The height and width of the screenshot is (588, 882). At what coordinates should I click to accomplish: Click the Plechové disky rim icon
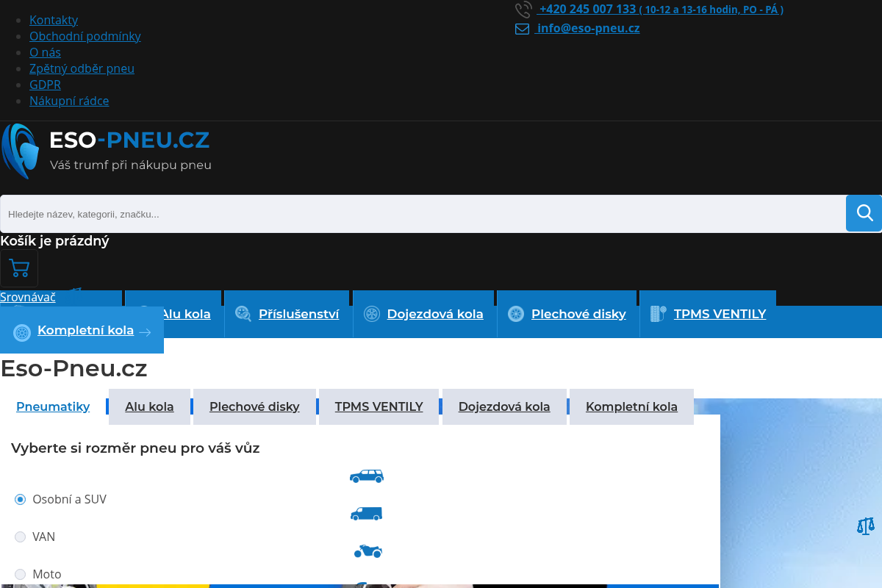516,314
